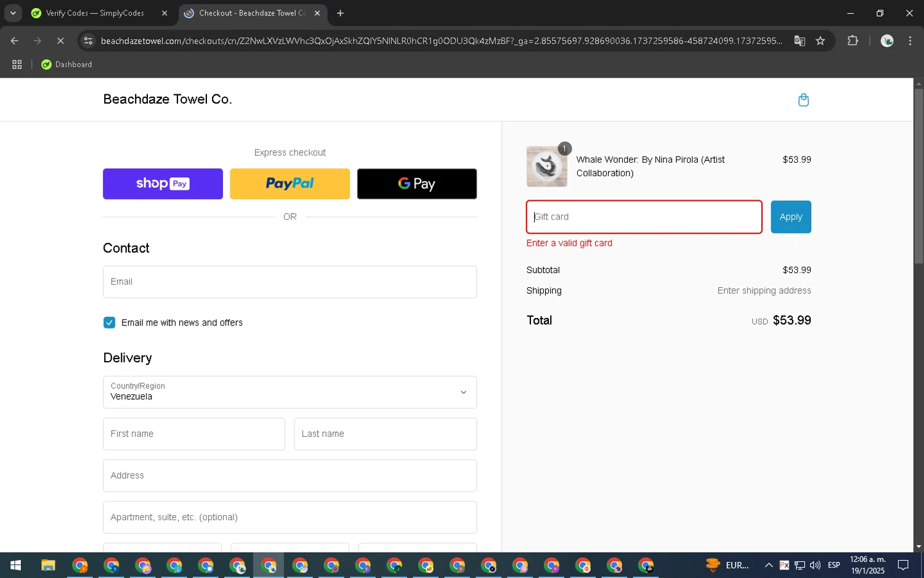
Task: Switch to the Verify Codes — SimplyCodes tab
Action: 94,13
